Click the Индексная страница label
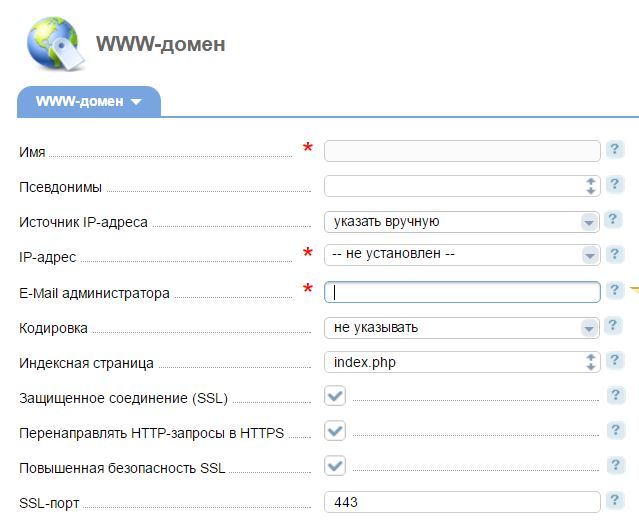Viewport: 639px width, 520px height. click(x=86, y=363)
